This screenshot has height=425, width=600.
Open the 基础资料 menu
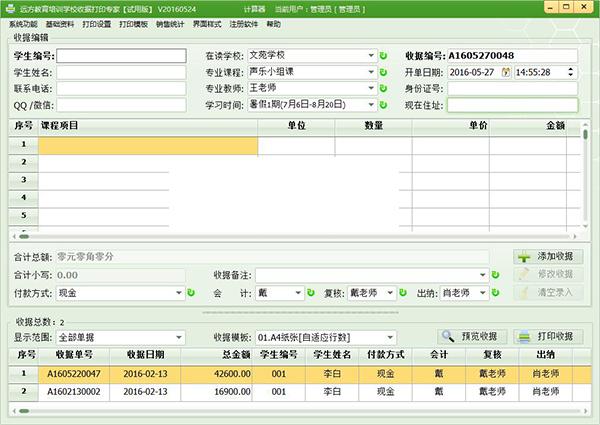click(x=60, y=24)
